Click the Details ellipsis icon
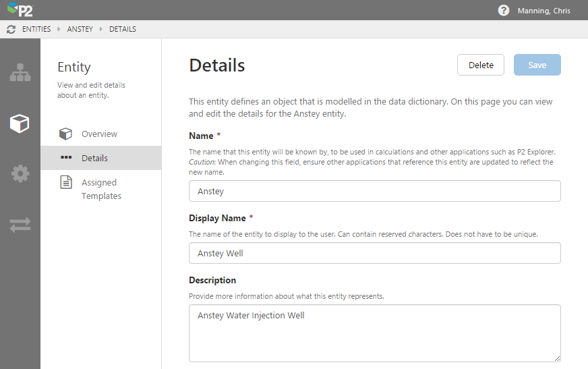This screenshot has width=588, height=369. (x=65, y=158)
